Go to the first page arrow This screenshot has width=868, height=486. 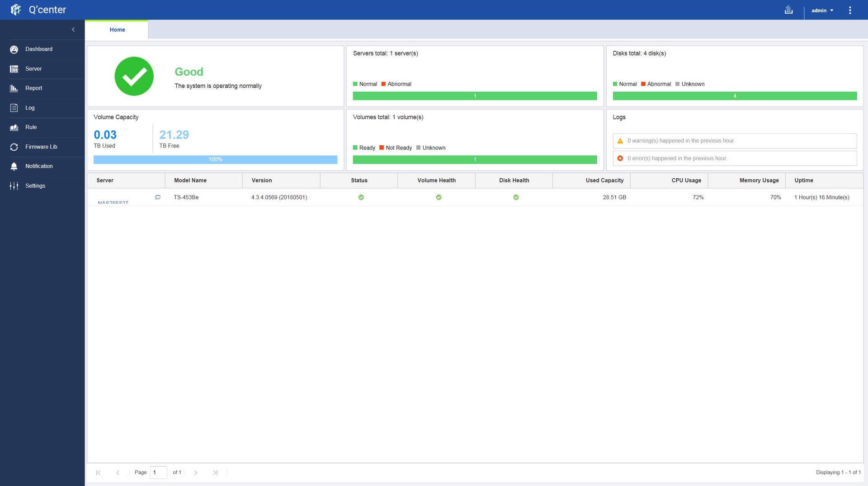click(98, 472)
